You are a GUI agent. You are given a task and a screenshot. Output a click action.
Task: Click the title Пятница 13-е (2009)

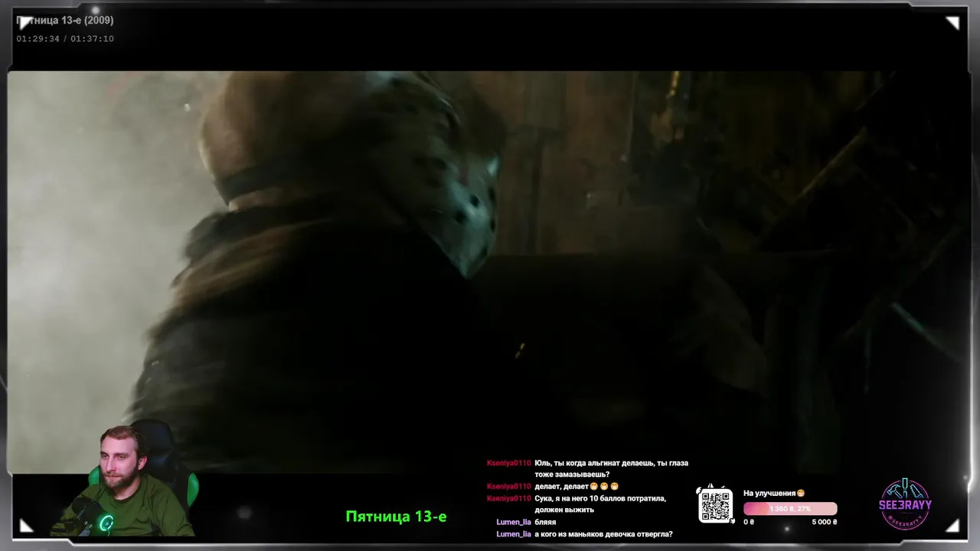[x=65, y=21]
